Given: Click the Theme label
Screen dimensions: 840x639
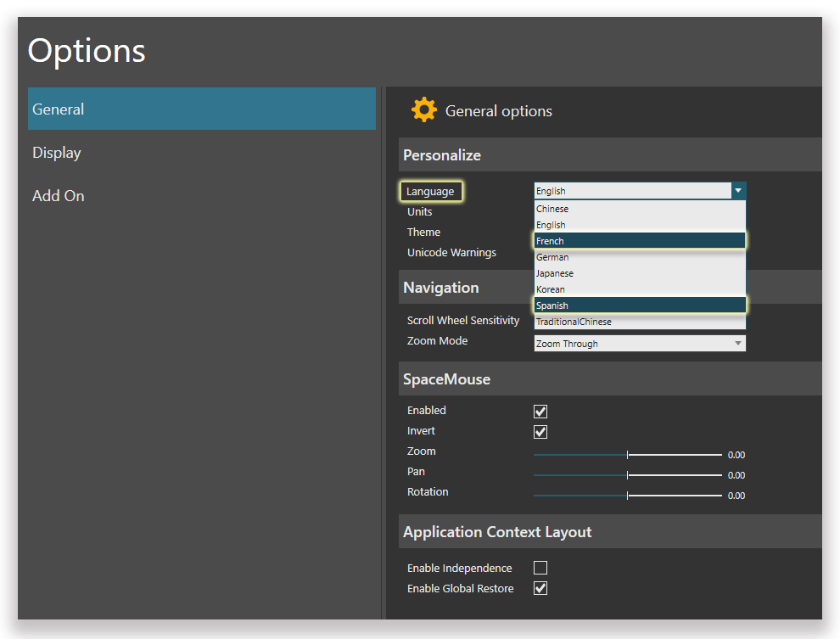Looking at the screenshot, I should 423,232.
